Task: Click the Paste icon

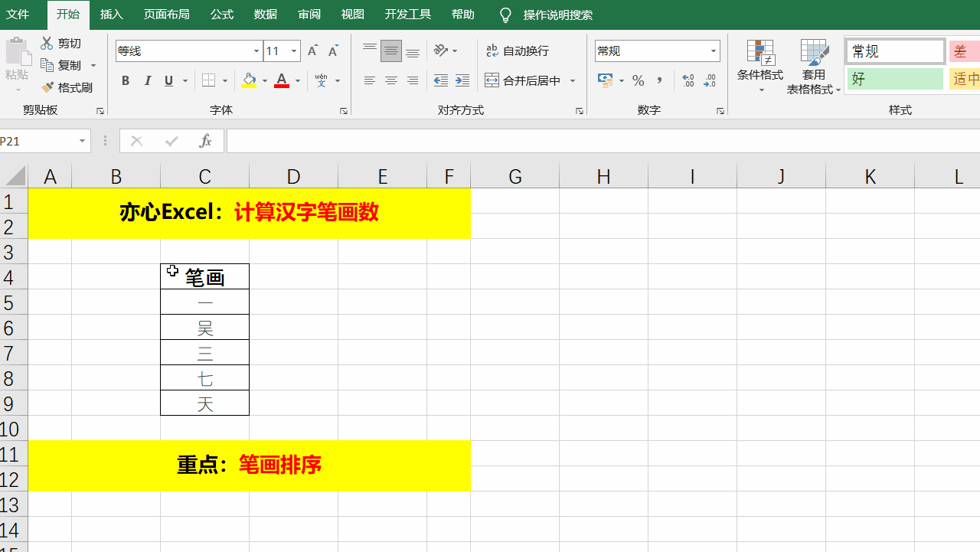Action: (x=17, y=52)
